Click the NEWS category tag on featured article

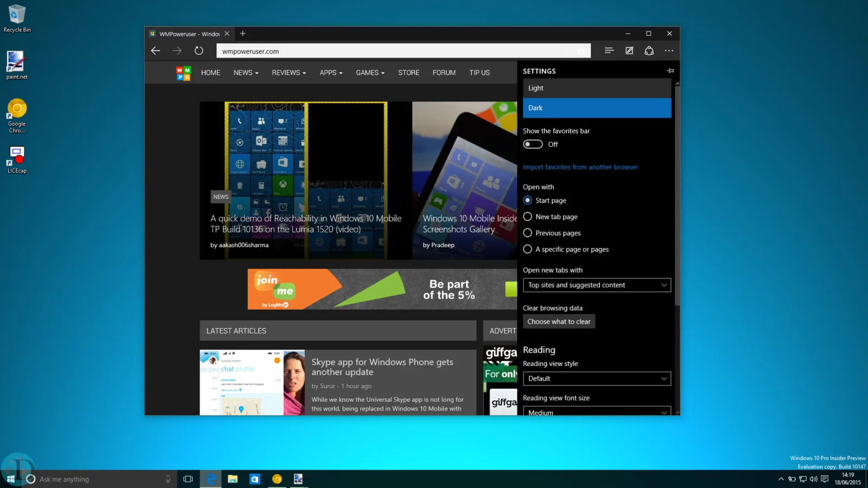(221, 197)
